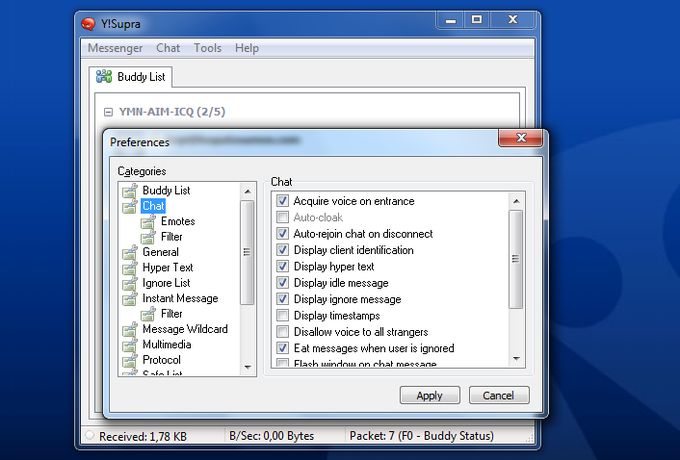
Task: Close the Preferences dialog
Action: coord(521,138)
